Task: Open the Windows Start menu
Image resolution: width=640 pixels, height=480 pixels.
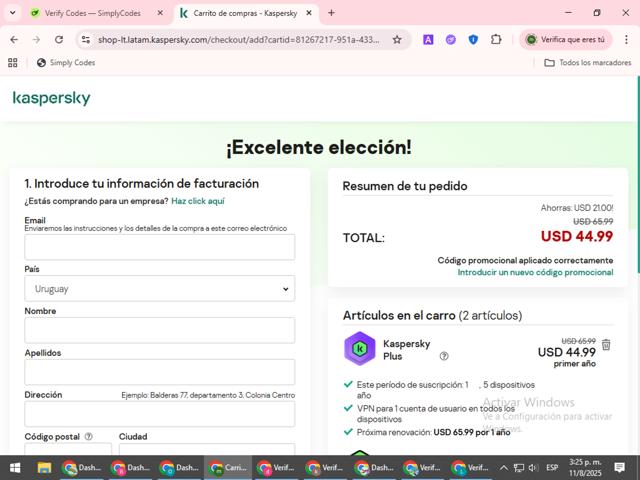Action: pyautogui.click(x=15, y=468)
